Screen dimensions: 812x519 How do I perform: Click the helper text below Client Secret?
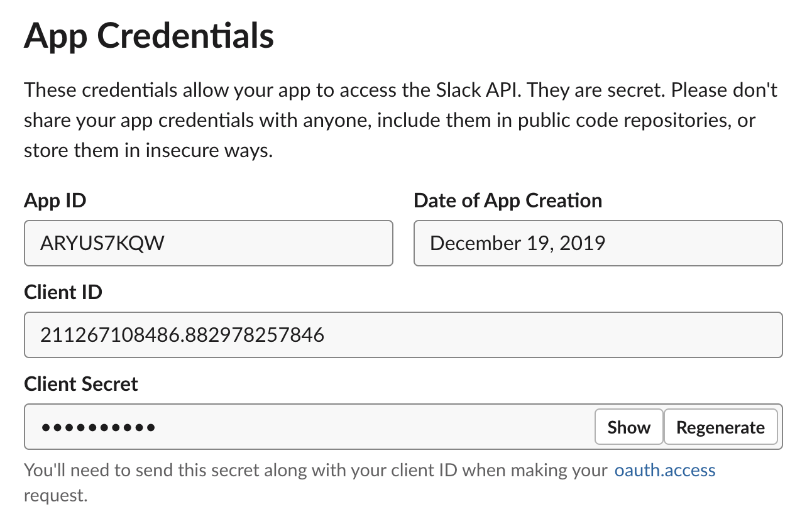point(370,483)
